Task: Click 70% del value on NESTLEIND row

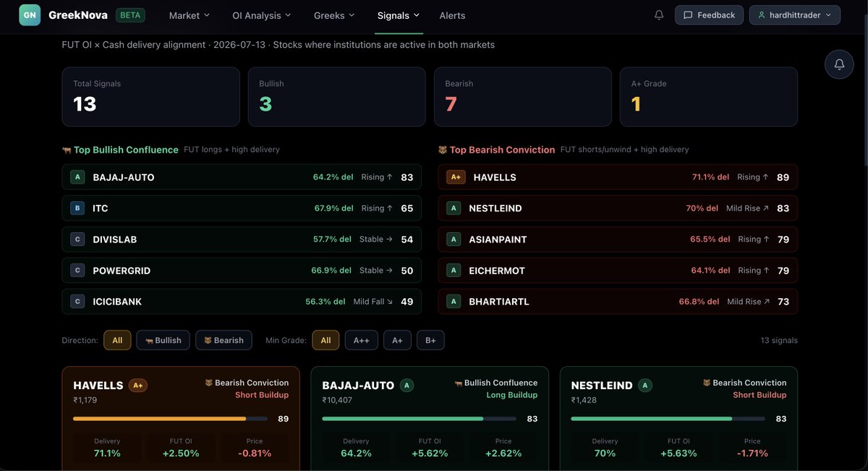Action: (x=702, y=208)
